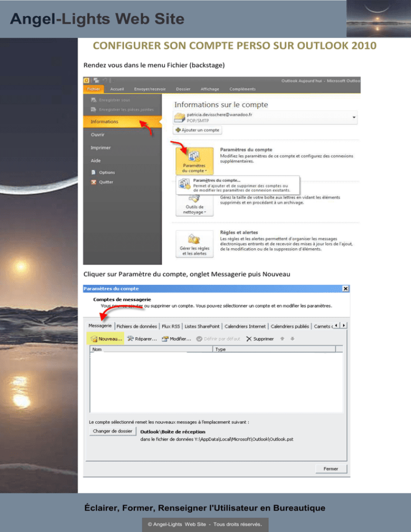The width and height of the screenshot is (411, 532).
Task: Sort by the Type column header
Action: pos(274,349)
